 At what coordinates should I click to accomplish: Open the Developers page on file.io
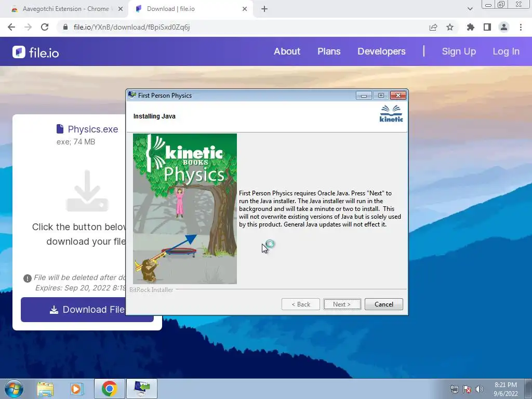(x=381, y=51)
